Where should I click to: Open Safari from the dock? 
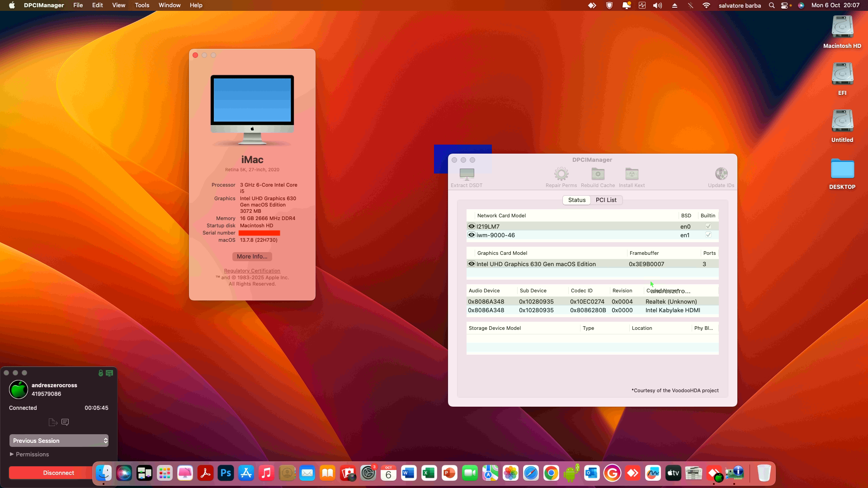pyautogui.click(x=531, y=473)
